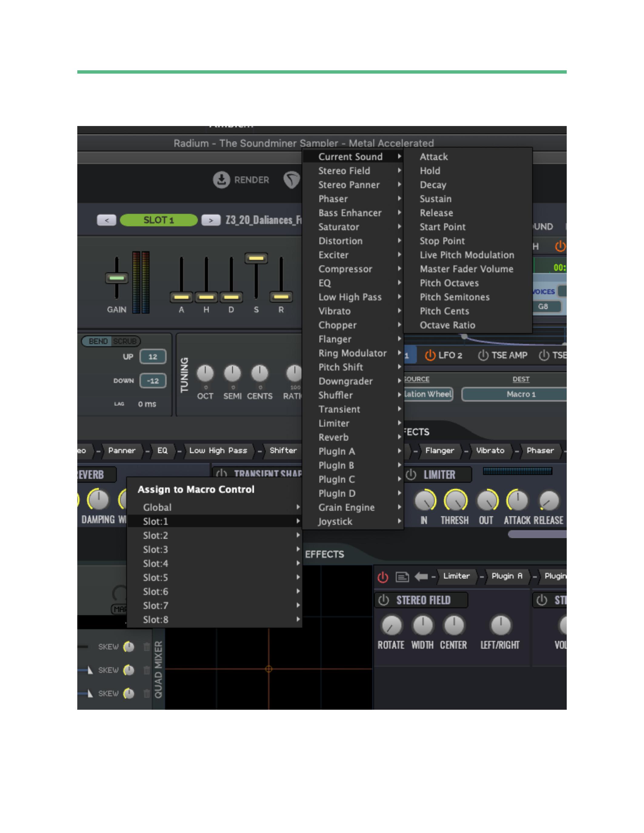Click the guitar pick icon beside Render

pos(292,180)
